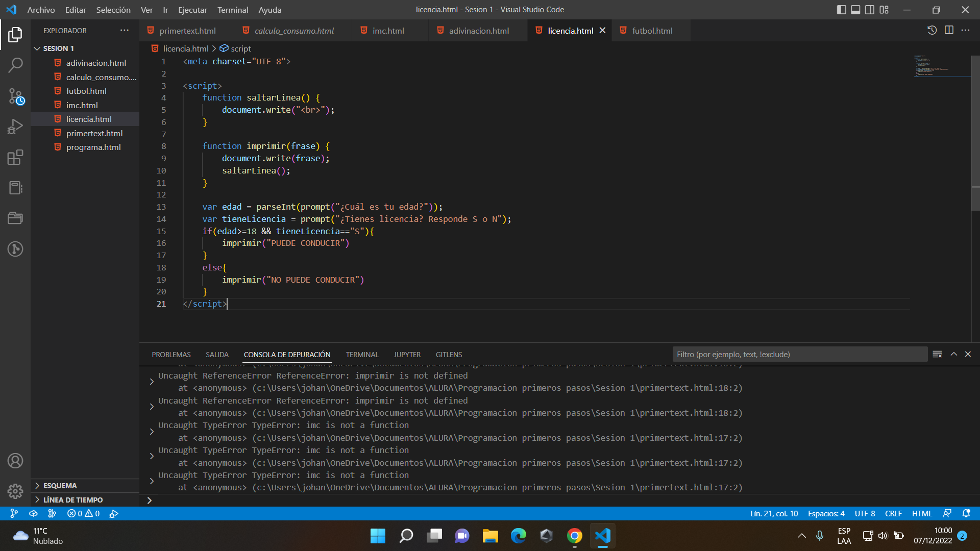Open the Run and Debug view

[x=15, y=127]
